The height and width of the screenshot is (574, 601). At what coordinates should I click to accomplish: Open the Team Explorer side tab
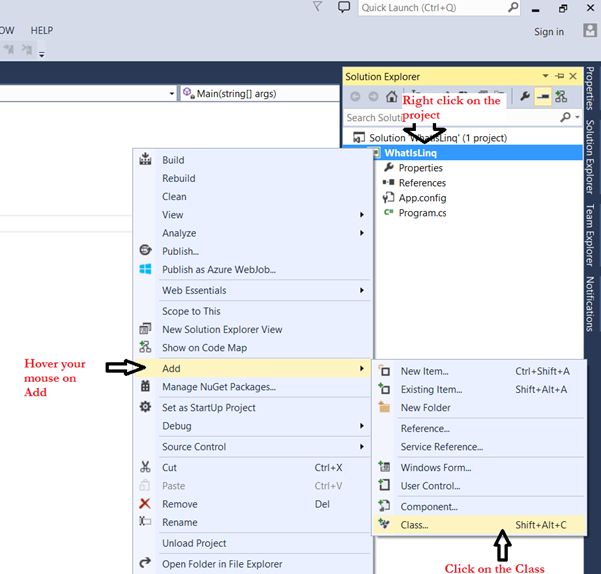tap(590, 235)
